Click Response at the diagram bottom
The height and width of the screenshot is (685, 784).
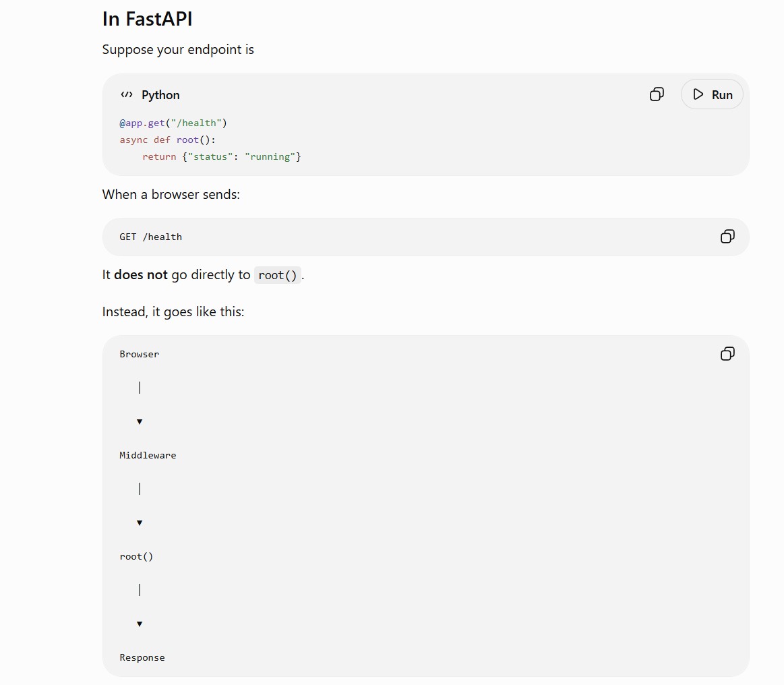click(142, 658)
